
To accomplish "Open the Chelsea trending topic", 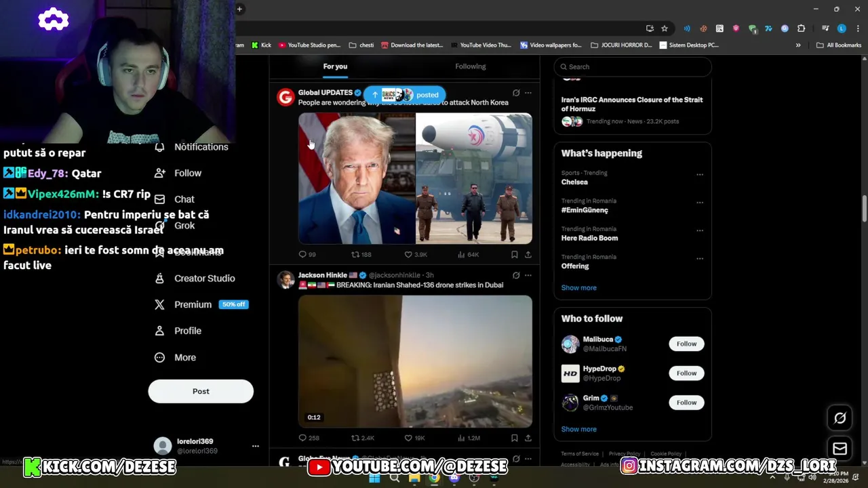I will tap(574, 182).
